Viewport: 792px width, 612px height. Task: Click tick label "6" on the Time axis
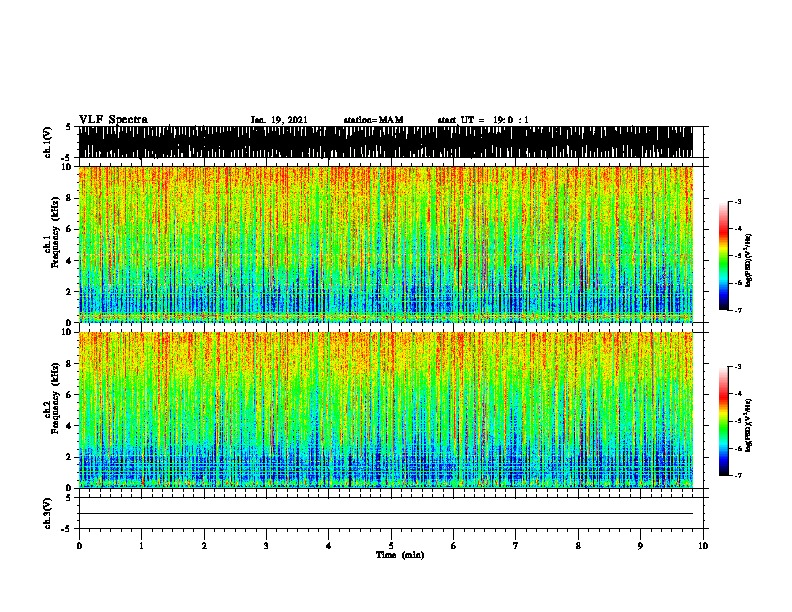coord(454,546)
